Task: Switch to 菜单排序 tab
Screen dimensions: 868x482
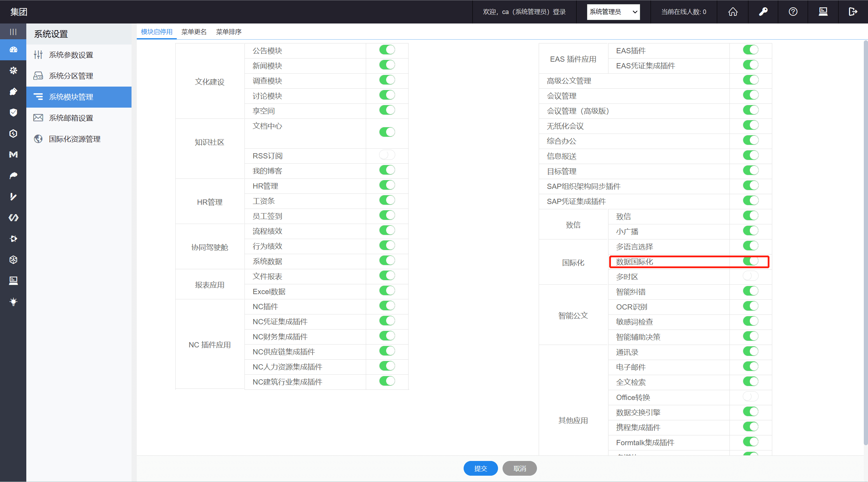Action: (229, 32)
